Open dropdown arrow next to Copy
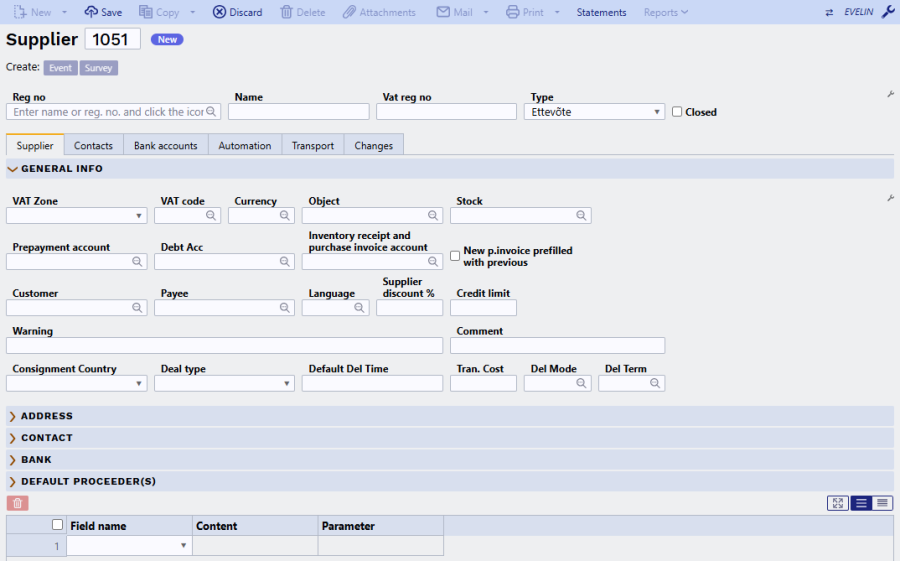Screen dimensions: 900x561 click(x=192, y=12)
